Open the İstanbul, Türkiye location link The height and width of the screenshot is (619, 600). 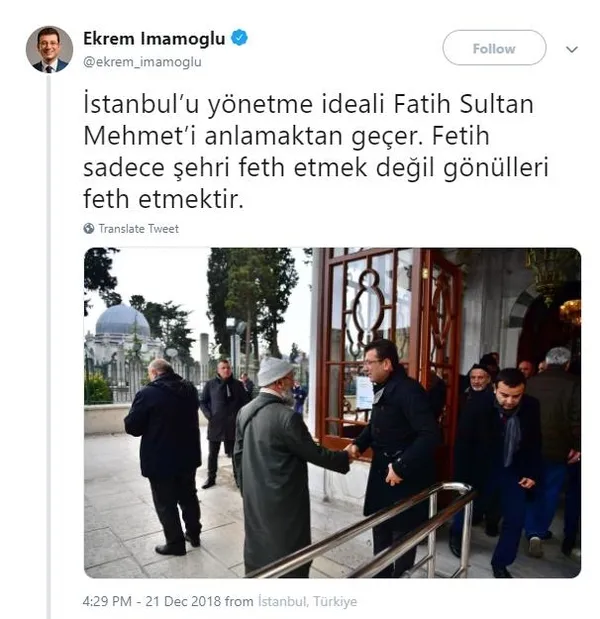pos(308,601)
